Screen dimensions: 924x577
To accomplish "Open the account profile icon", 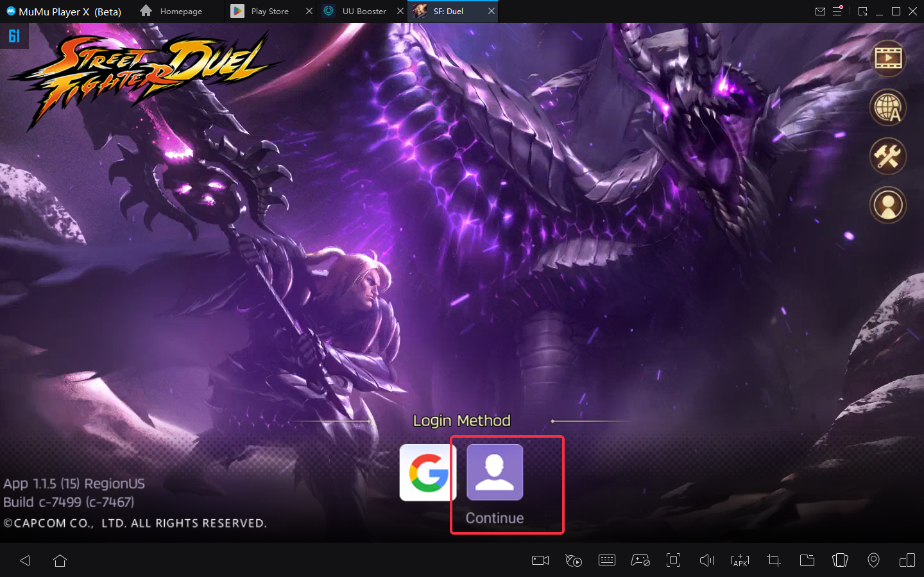I will 888,205.
